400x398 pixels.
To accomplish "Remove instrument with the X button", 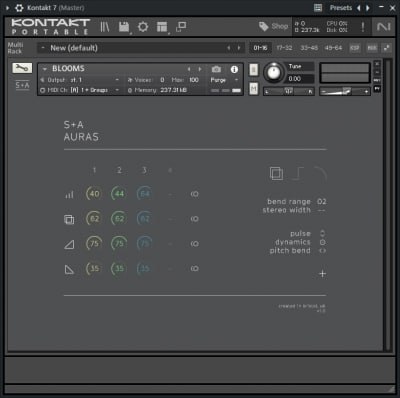I will tap(377, 63).
